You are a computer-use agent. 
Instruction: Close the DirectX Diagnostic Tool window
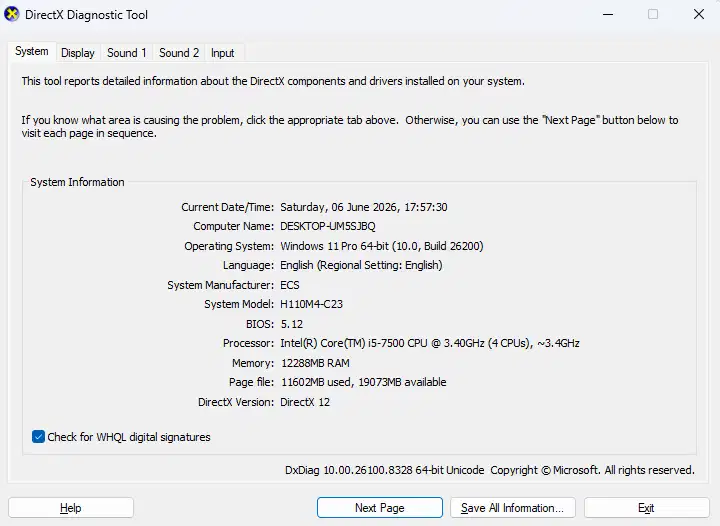click(699, 14)
